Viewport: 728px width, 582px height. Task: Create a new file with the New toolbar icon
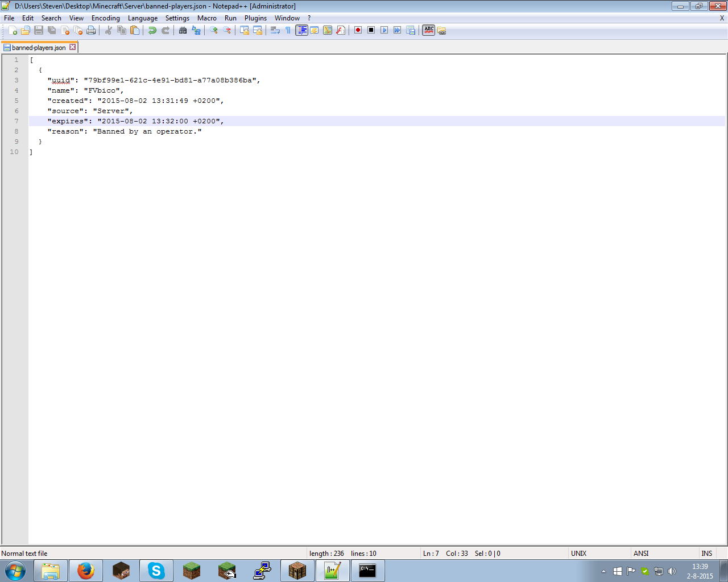13,30
